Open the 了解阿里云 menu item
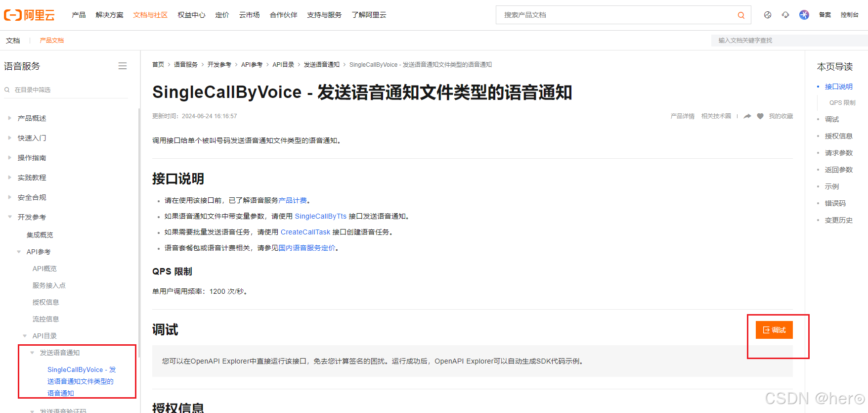 [369, 15]
